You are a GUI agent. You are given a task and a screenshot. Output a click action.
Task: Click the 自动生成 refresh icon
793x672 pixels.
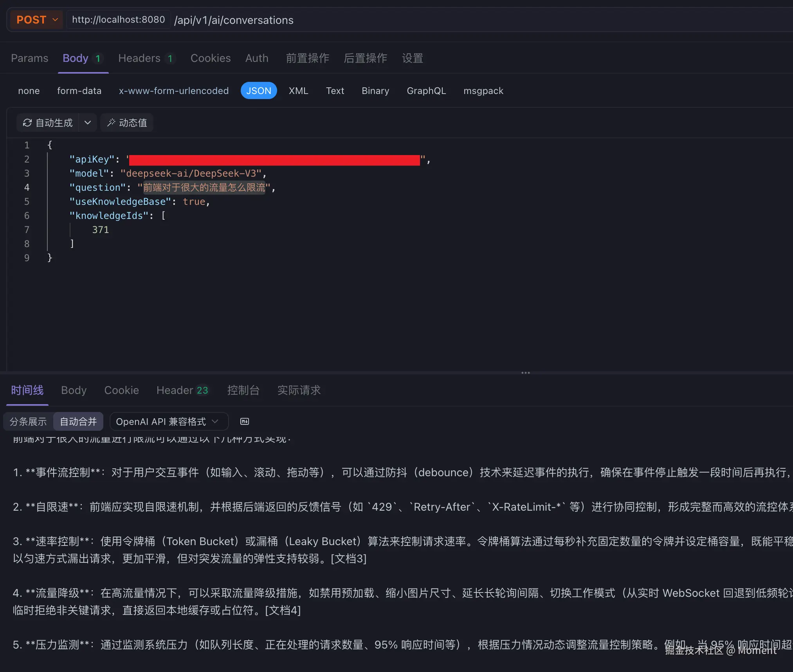point(27,122)
